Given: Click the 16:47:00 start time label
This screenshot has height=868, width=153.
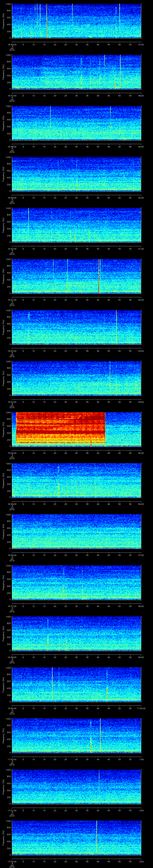Looking at the screenshot, I should (12, 96).
